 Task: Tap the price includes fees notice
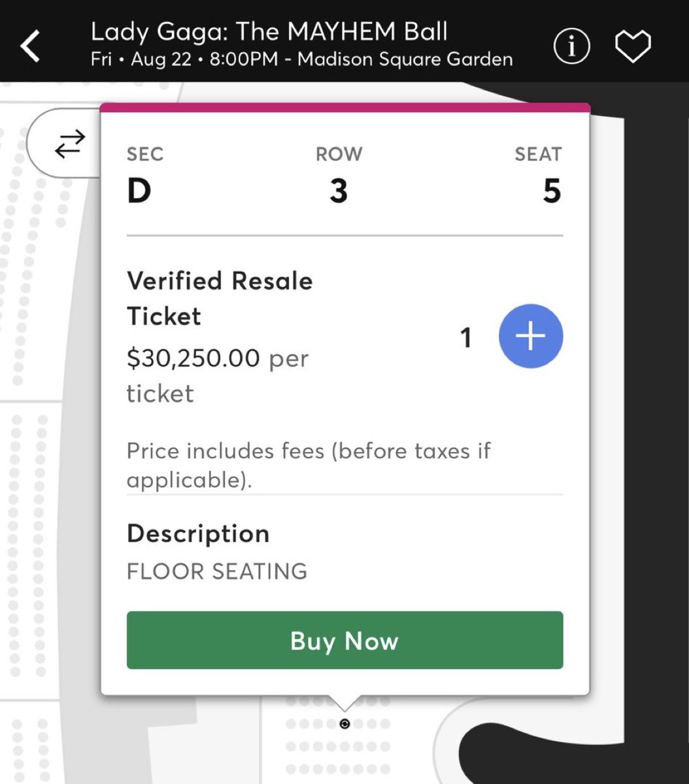tap(309, 465)
